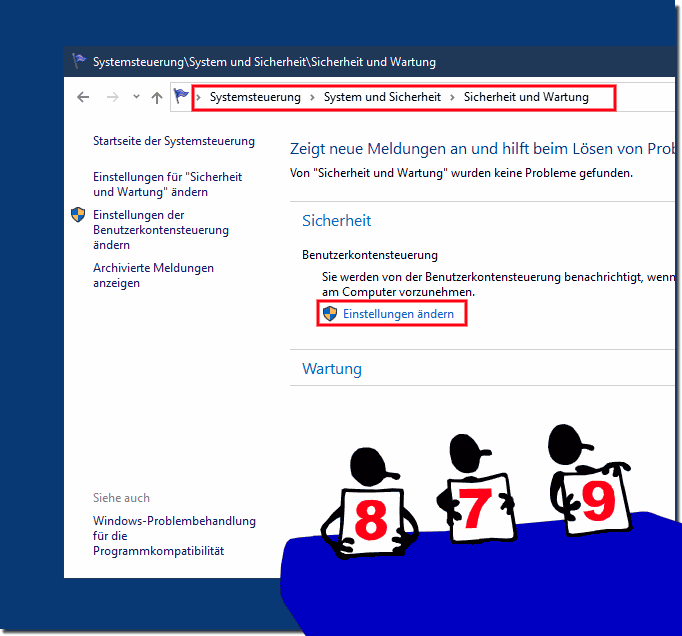Open System und Sicherheit breadcrumb
This screenshot has width=682, height=636.
coord(382,97)
